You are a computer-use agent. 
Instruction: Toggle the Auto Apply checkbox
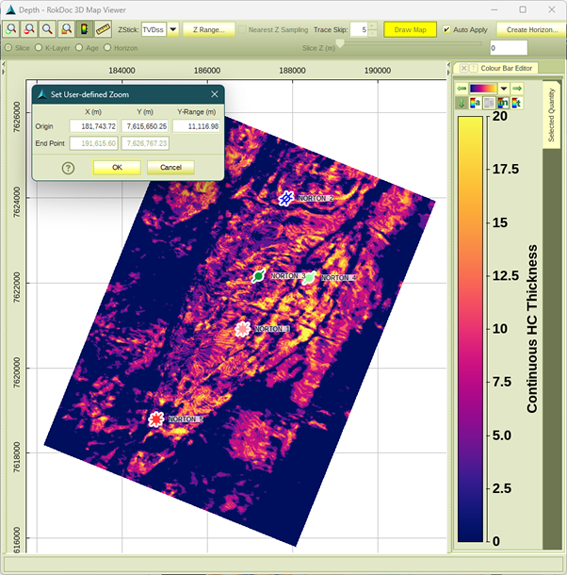(x=446, y=30)
